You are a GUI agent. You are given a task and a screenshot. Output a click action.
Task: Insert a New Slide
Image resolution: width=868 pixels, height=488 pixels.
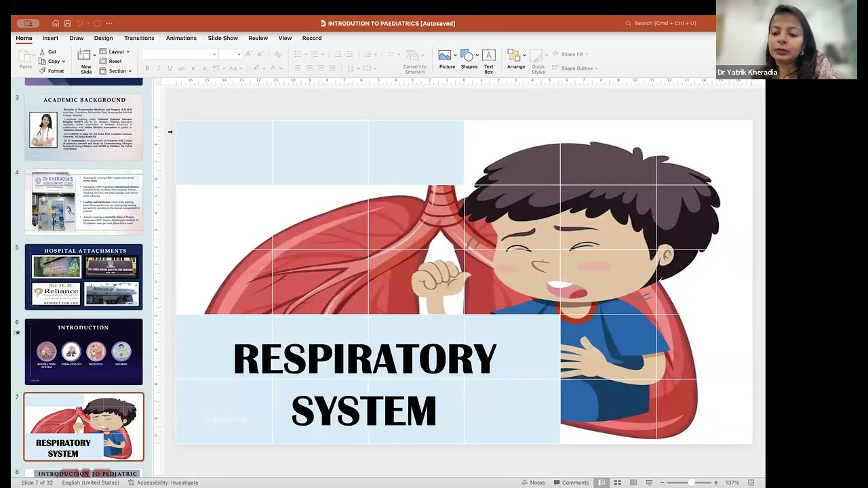click(86, 62)
